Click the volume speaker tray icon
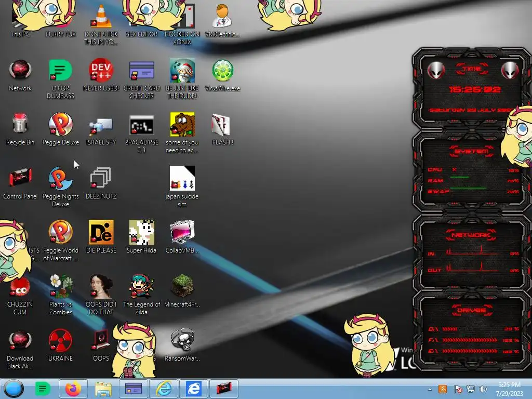 click(483, 389)
